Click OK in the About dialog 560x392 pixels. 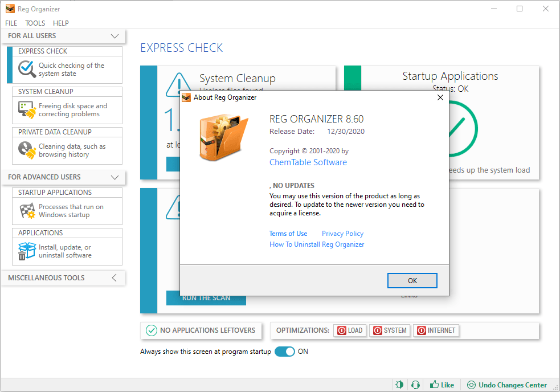(412, 280)
